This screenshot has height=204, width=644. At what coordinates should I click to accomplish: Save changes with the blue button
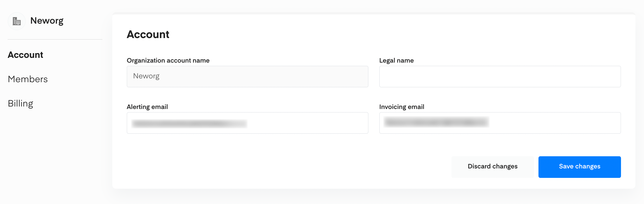pos(580,167)
